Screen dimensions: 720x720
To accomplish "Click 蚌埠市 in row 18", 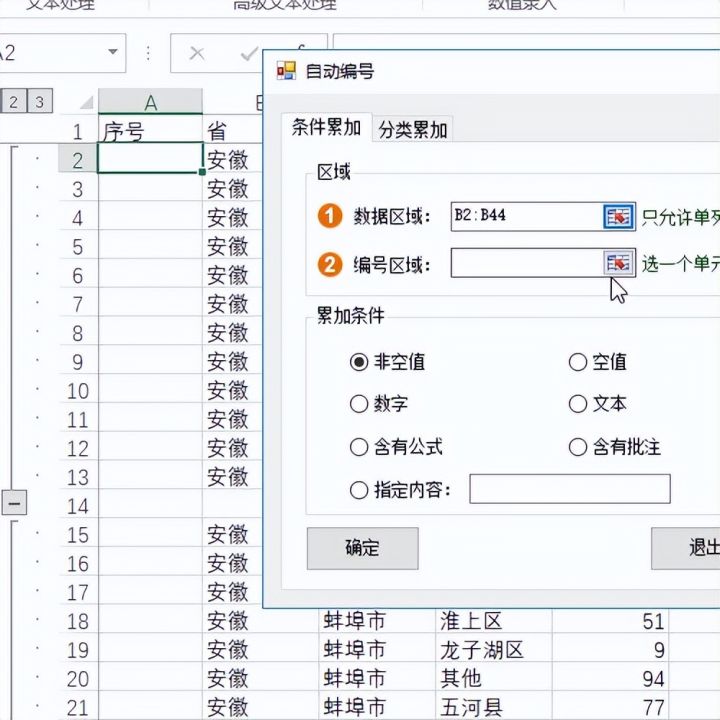I will [354, 621].
